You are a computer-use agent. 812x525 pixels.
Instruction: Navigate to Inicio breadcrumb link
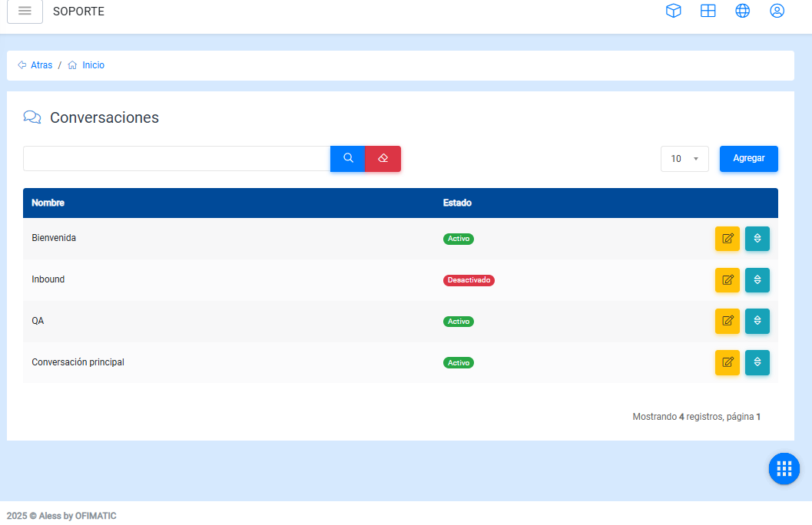[x=93, y=65]
